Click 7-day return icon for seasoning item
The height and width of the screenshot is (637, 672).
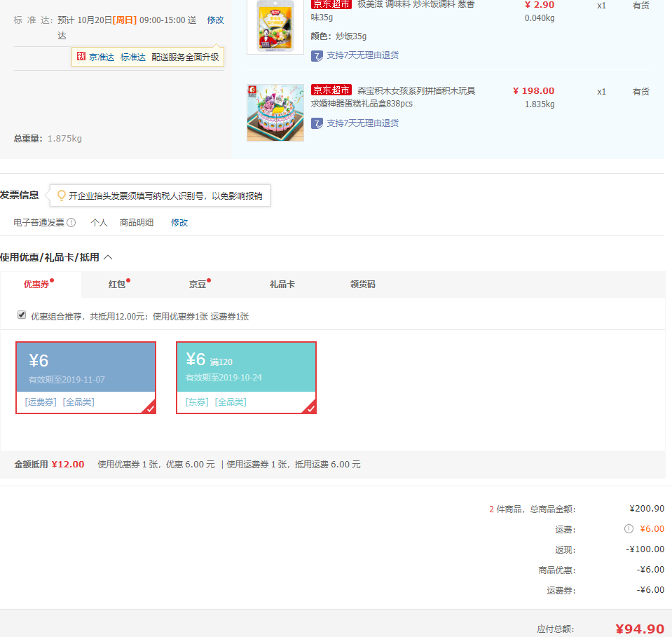pyautogui.click(x=317, y=56)
